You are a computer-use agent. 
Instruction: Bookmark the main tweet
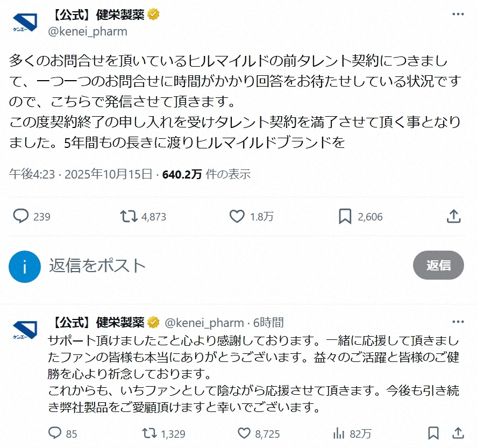tap(344, 216)
